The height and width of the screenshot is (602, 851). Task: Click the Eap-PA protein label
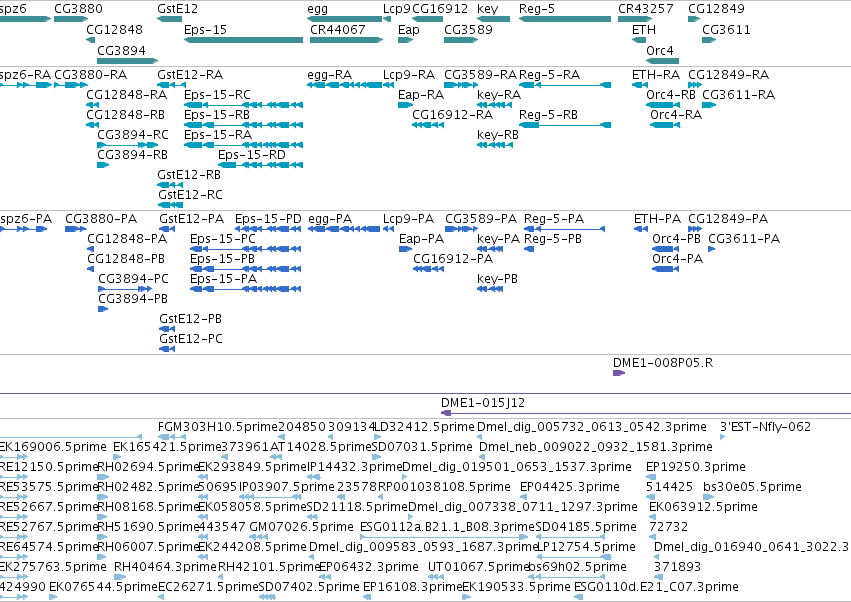(421, 239)
